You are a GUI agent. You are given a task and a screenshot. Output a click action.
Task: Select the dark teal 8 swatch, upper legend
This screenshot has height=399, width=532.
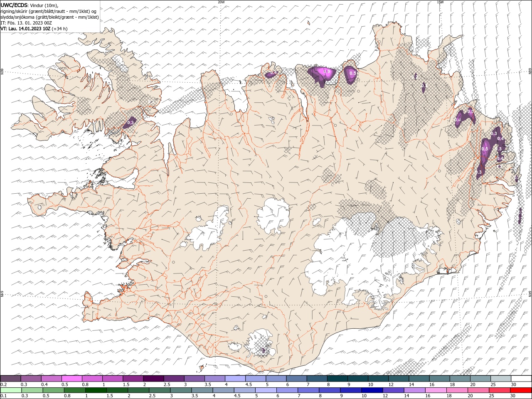pyautogui.click(x=337, y=379)
